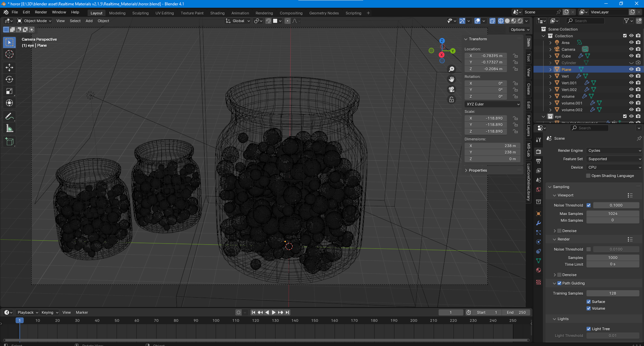Disable Viewport Noise Threshold checkbox
The height and width of the screenshot is (346, 644).
coord(589,205)
